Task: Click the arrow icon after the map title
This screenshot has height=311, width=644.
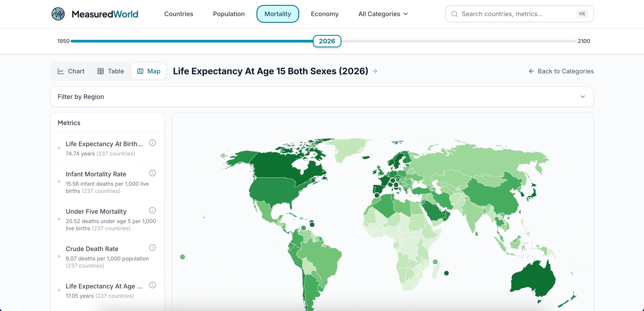Action: click(375, 71)
